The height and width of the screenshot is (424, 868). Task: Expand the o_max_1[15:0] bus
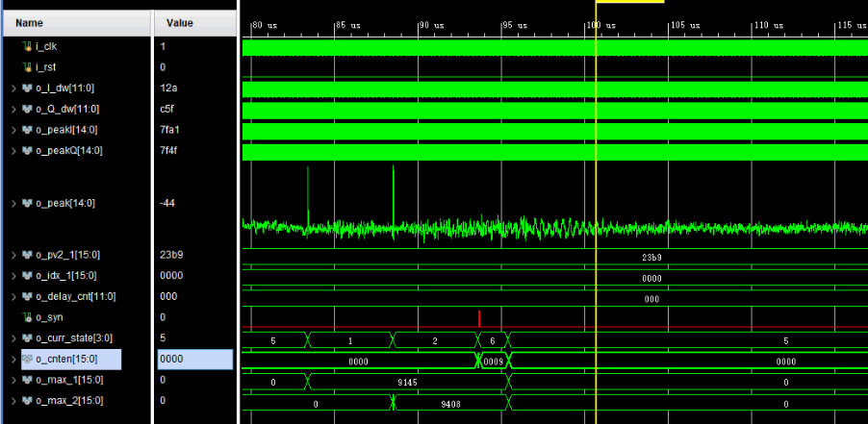point(13,380)
